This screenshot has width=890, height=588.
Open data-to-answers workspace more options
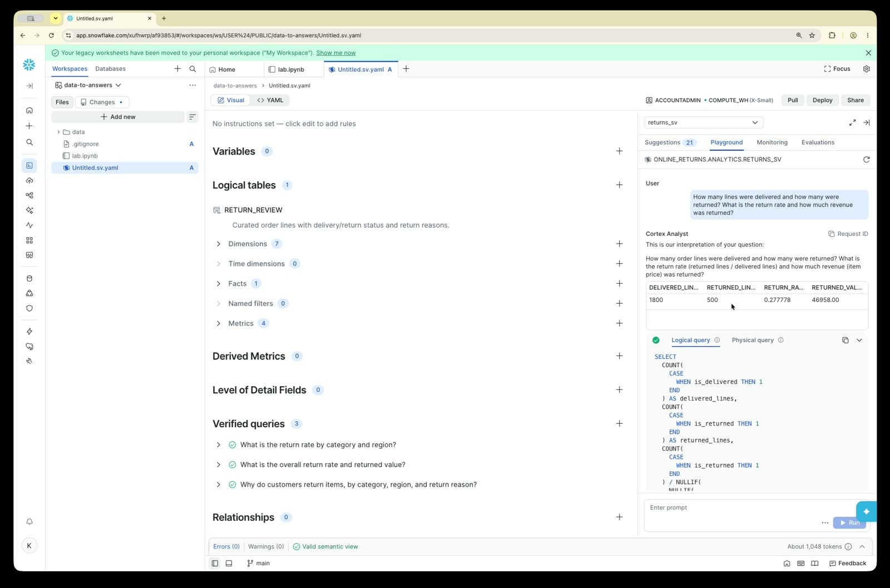point(192,85)
